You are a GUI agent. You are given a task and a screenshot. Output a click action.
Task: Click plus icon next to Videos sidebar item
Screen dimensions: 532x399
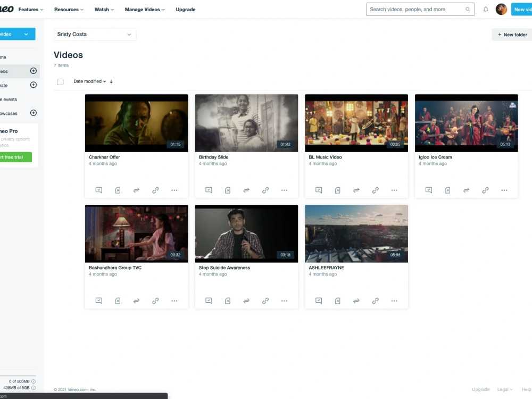click(33, 71)
